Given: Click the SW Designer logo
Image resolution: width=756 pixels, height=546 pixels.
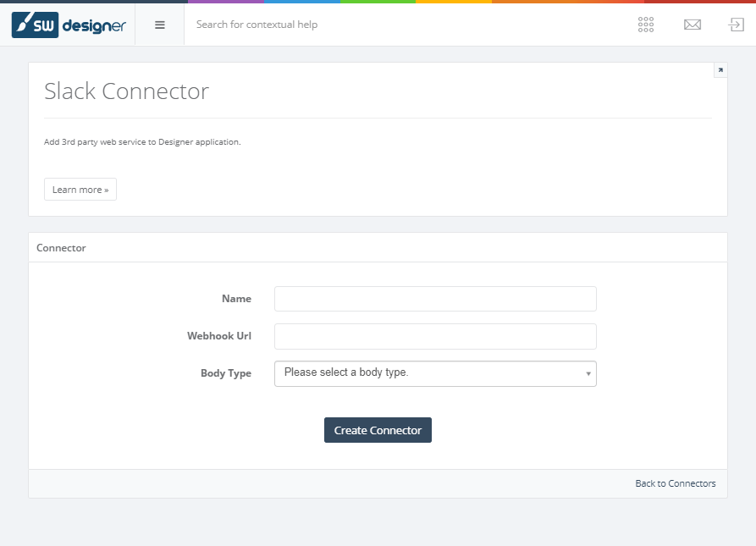Looking at the screenshot, I should point(69,25).
